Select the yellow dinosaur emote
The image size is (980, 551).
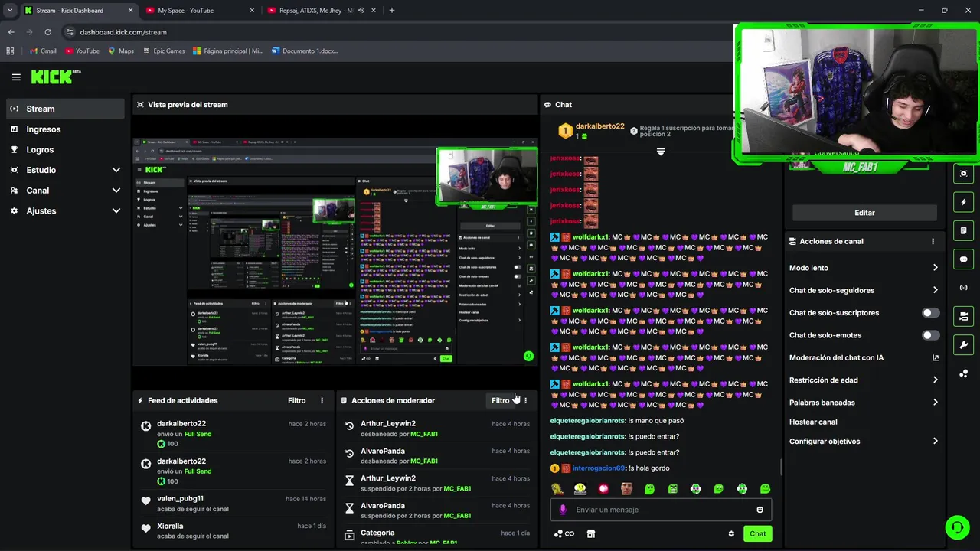(x=557, y=489)
